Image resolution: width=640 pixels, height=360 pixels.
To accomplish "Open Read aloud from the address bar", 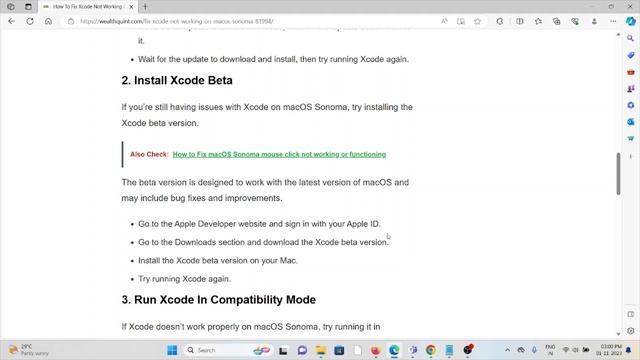I will (x=444, y=21).
